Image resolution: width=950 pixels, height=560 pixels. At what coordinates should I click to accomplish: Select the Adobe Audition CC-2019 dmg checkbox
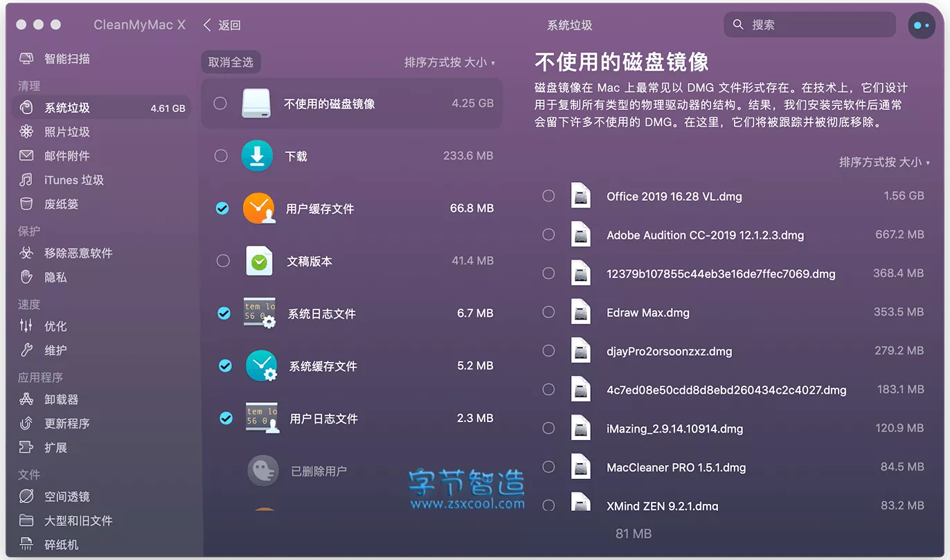click(x=548, y=235)
